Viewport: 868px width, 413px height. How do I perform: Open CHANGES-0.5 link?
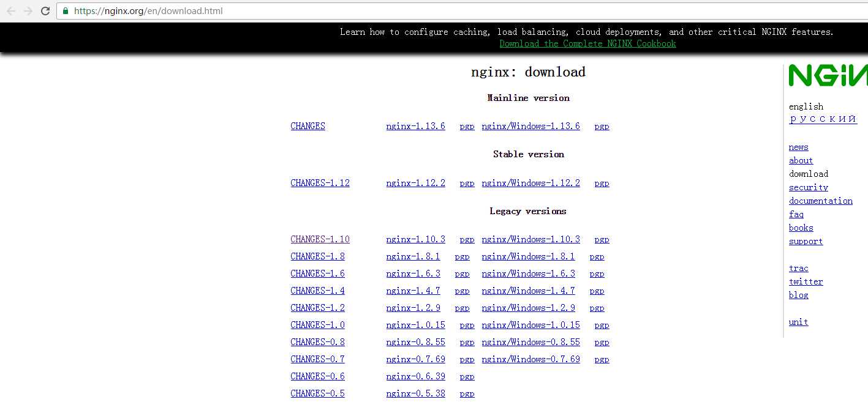click(x=317, y=393)
